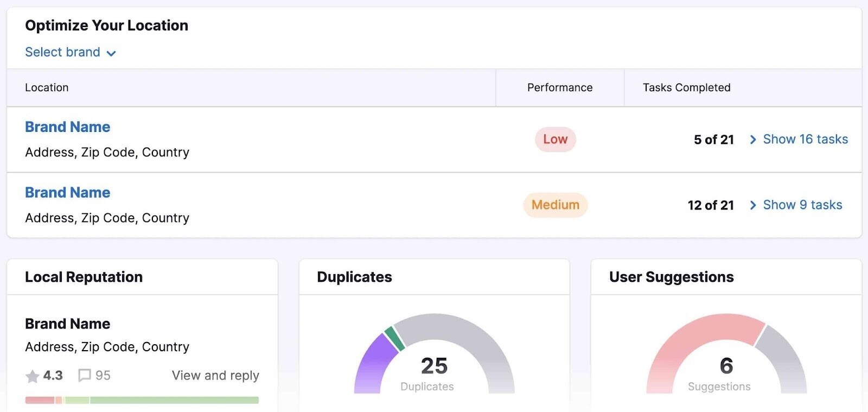Click the Performance column header

click(560, 87)
